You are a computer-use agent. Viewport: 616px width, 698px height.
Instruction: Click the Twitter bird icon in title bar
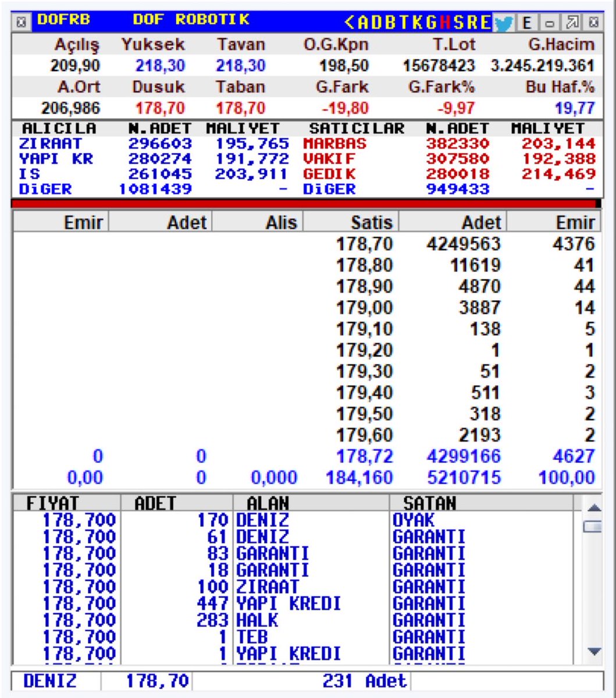pyautogui.click(x=504, y=22)
